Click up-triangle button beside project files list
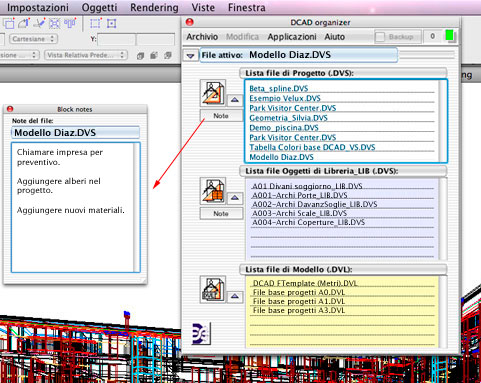Viewport: 481px width, 383px height. [x=235, y=100]
